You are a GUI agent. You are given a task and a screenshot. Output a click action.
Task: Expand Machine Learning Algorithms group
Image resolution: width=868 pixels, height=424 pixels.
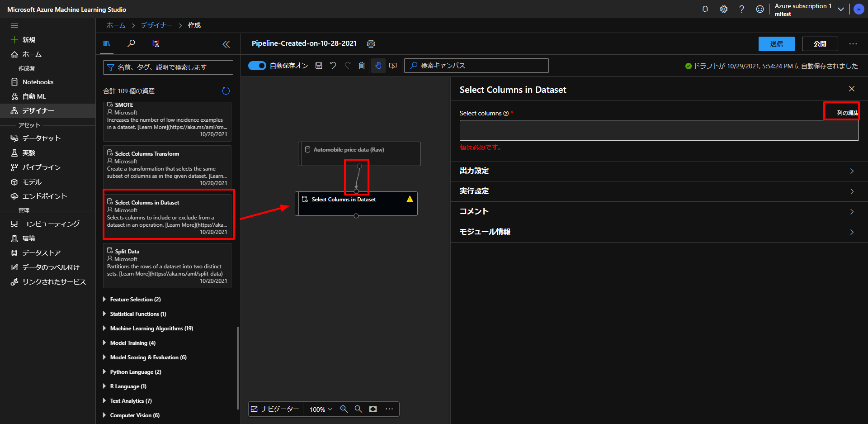click(151, 329)
